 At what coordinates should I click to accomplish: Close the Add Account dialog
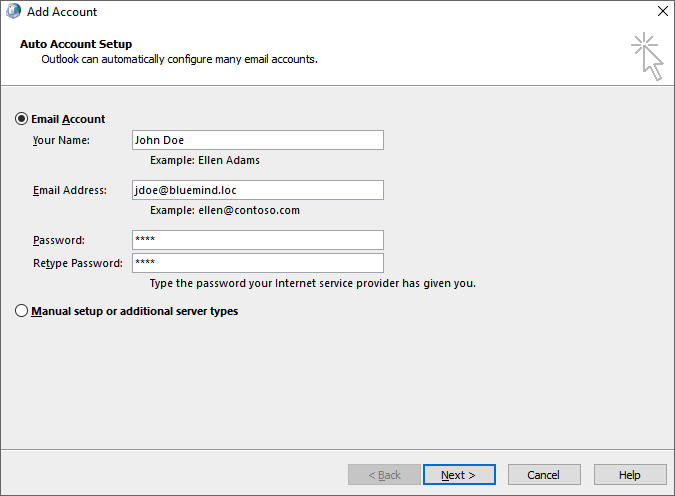pos(661,12)
